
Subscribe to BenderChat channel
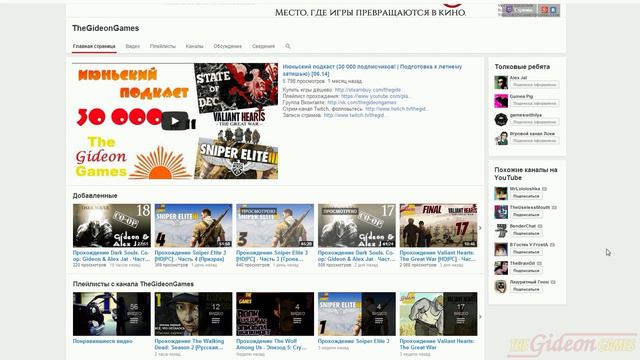click(x=526, y=233)
